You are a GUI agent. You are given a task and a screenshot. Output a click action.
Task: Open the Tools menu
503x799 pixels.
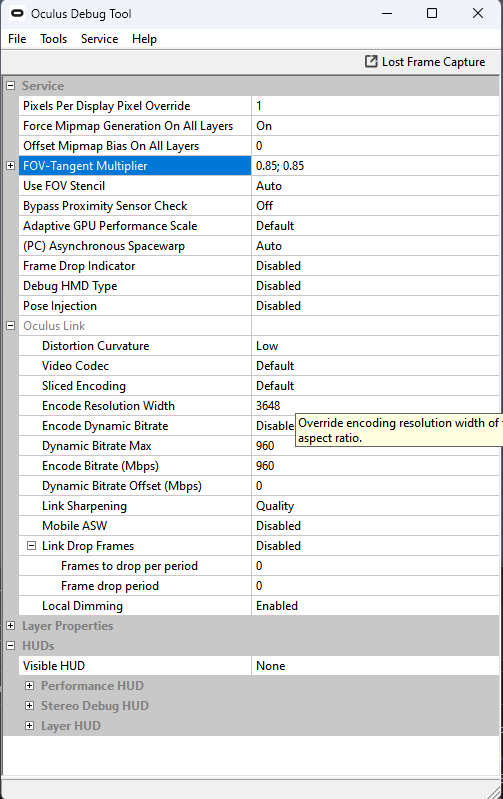tap(54, 39)
